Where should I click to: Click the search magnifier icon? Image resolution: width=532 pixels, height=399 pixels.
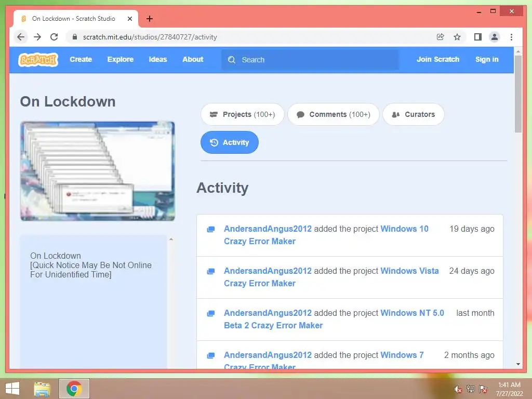coord(232,60)
